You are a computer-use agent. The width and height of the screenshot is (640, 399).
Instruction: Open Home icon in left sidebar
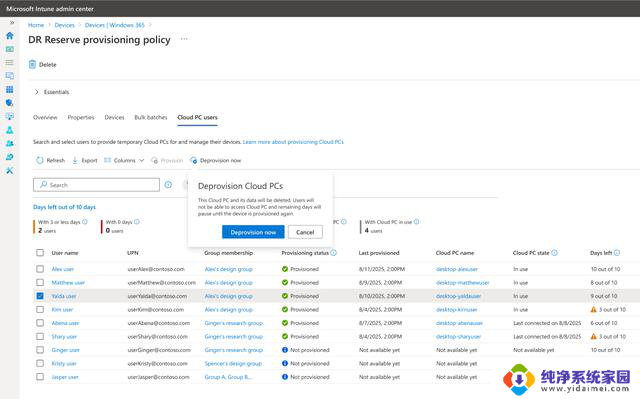(x=10, y=35)
